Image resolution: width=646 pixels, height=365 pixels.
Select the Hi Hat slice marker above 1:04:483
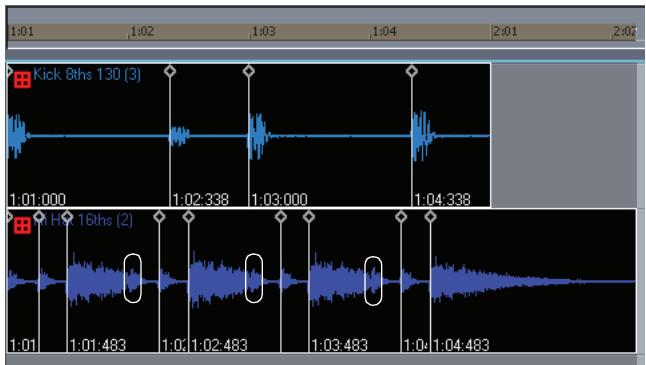coord(430,216)
